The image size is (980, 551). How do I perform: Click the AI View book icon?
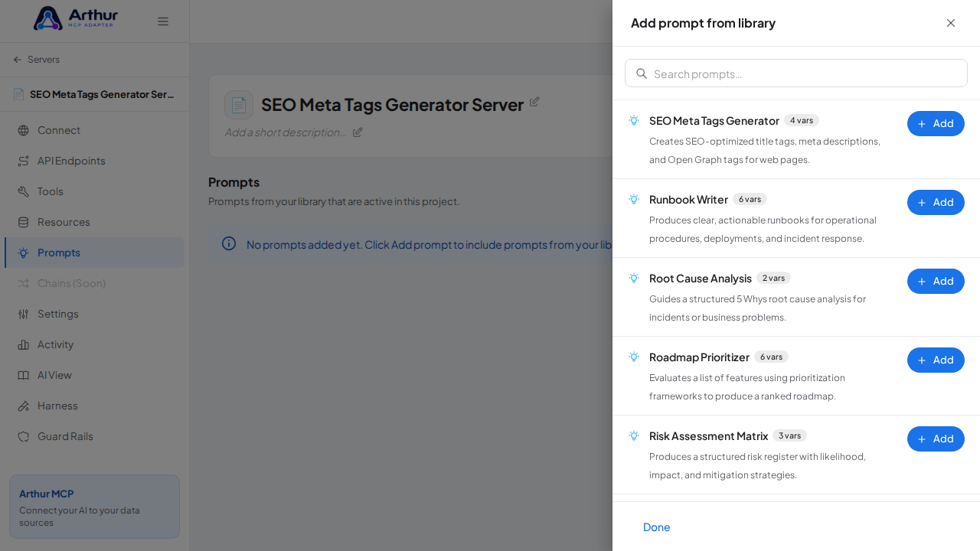point(23,375)
